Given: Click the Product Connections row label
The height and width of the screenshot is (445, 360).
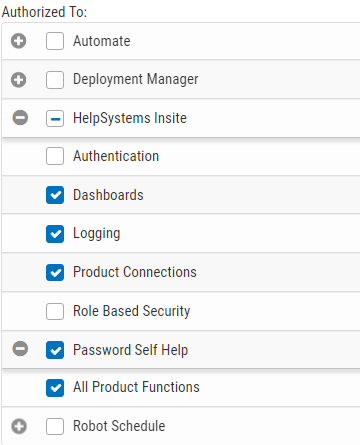Looking at the screenshot, I should pos(135,272).
